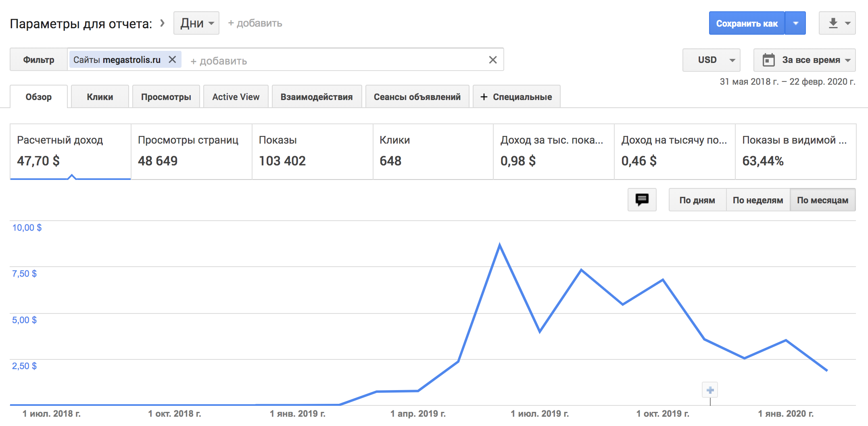Open the chart annotations comment icon
The height and width of the screenshot is (426, 868).
(642, 200)
